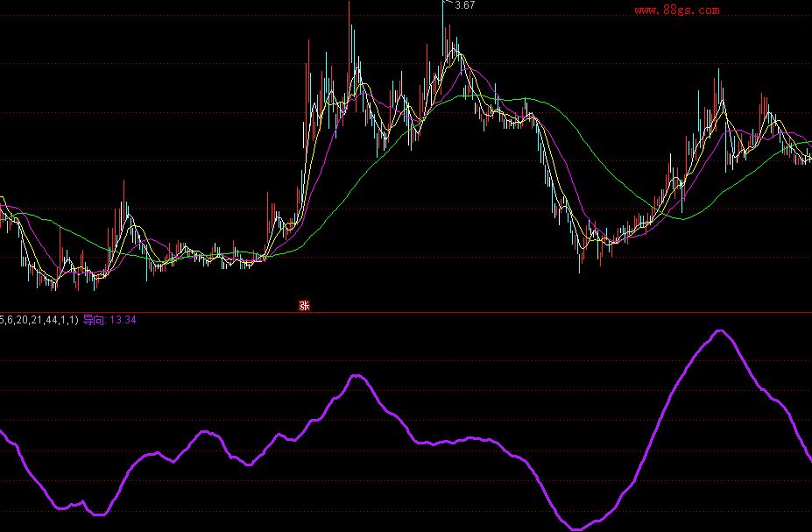Viewport: 812px width, 532px height.
Task: Click the red 涨 marker icon
Action: coord(305,306)
